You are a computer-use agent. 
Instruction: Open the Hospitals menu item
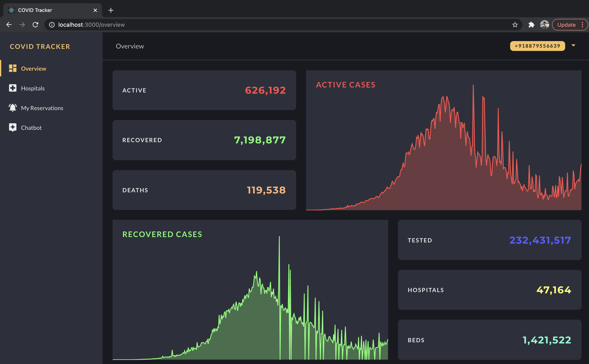tap(33, 88)
